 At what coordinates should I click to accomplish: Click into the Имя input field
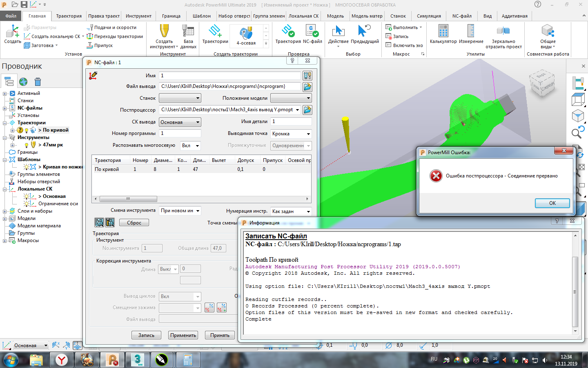pos(230,76)
